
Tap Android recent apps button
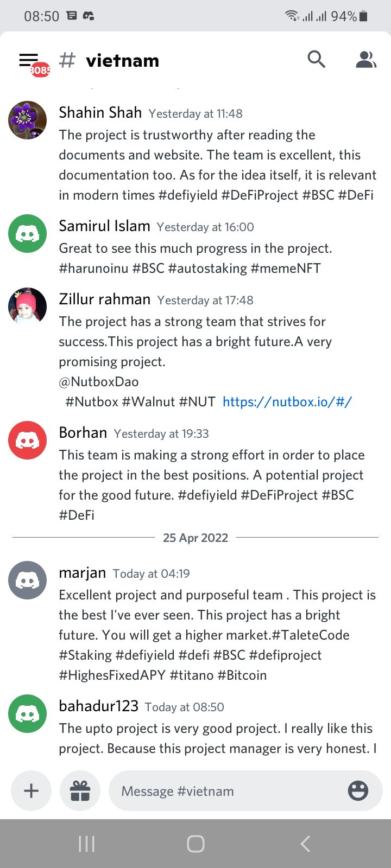tap(86, 844)
